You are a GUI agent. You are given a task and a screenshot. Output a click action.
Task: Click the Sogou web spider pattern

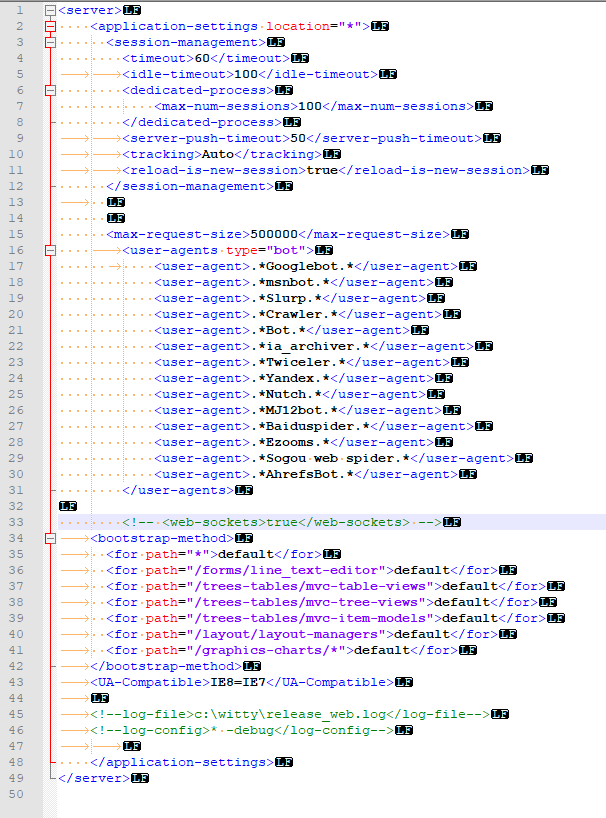pyautogui.click(x=331, y=459)
